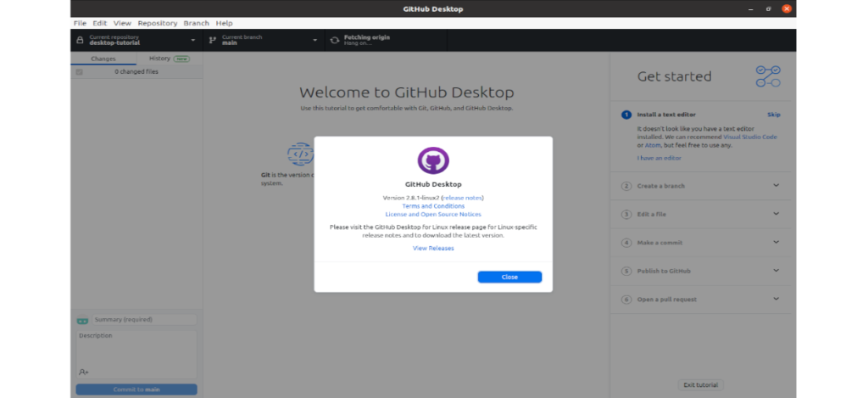868x398 pixels.
Task: Expand the Edit a file step
Action: (x=776, y=214)
